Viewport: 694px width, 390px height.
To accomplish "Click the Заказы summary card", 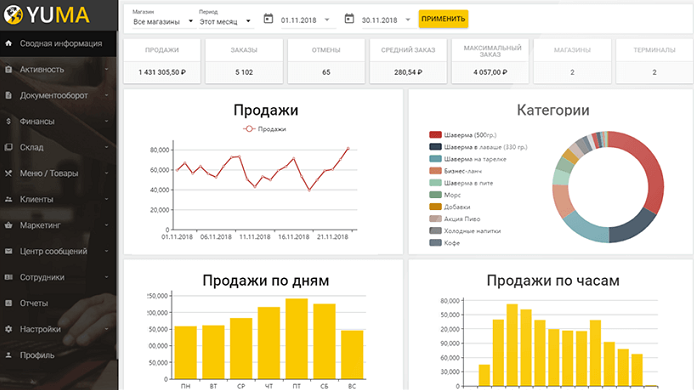I will pyautogui.click(x=244, y=61).
